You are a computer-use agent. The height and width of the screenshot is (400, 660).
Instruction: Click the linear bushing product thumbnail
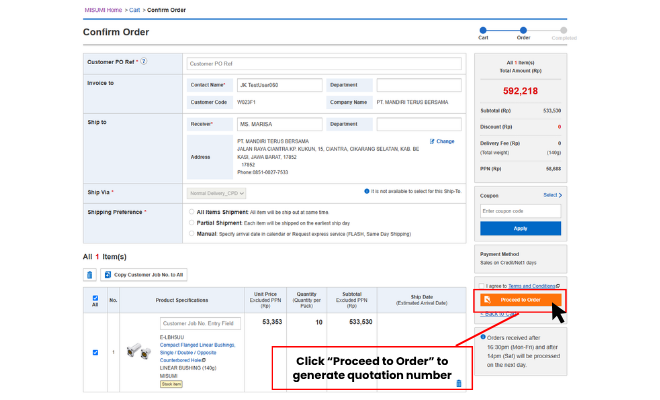(x=139, y=351)
